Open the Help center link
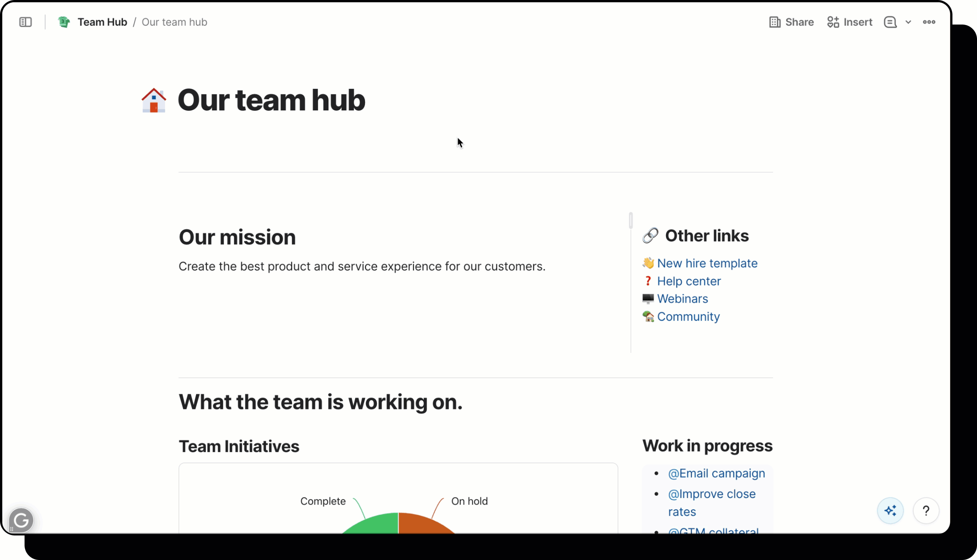The width and height of the screenshot is (977, 560). 688,281
